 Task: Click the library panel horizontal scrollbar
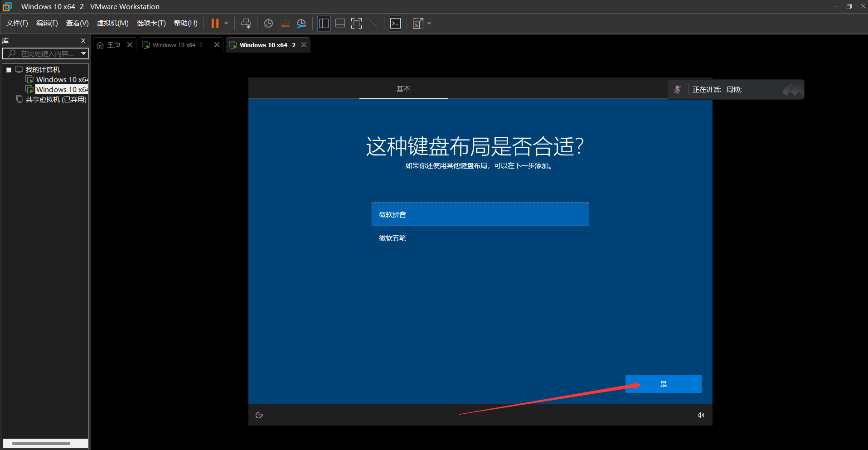point(41,443)
